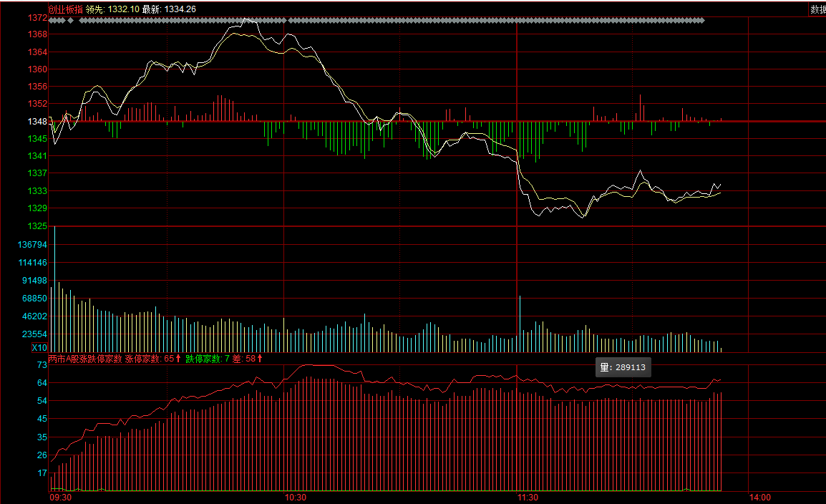The width and height of the screenshot is (826, 504).
Task: Click the red up arrow beside 差 58
Action: click(x=260, y=359)
